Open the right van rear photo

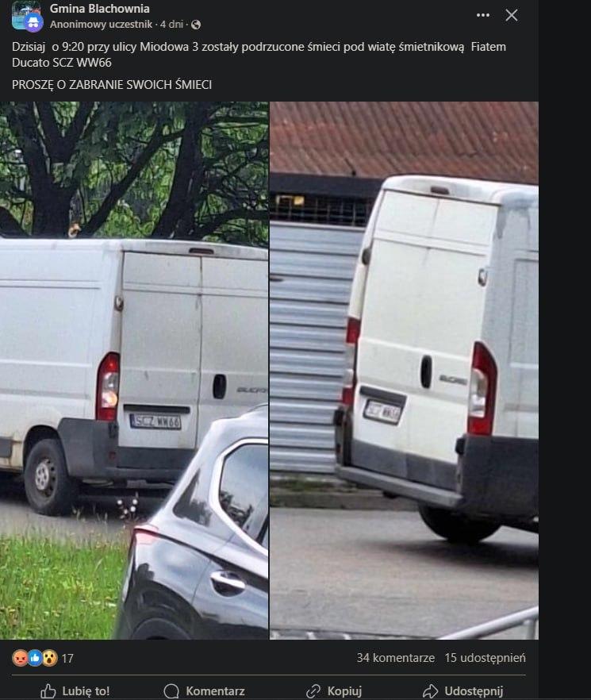[404, 371]
